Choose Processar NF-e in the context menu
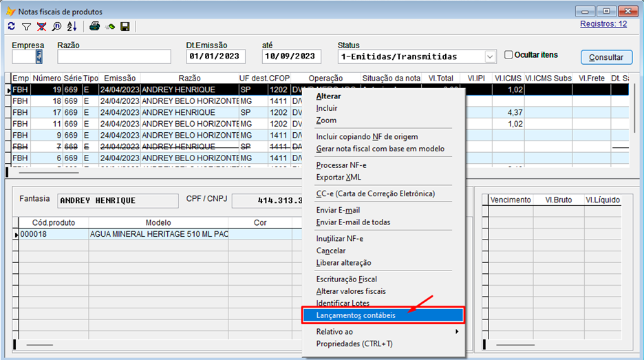Viewport: 644px width, 360px height. (341, 165)
